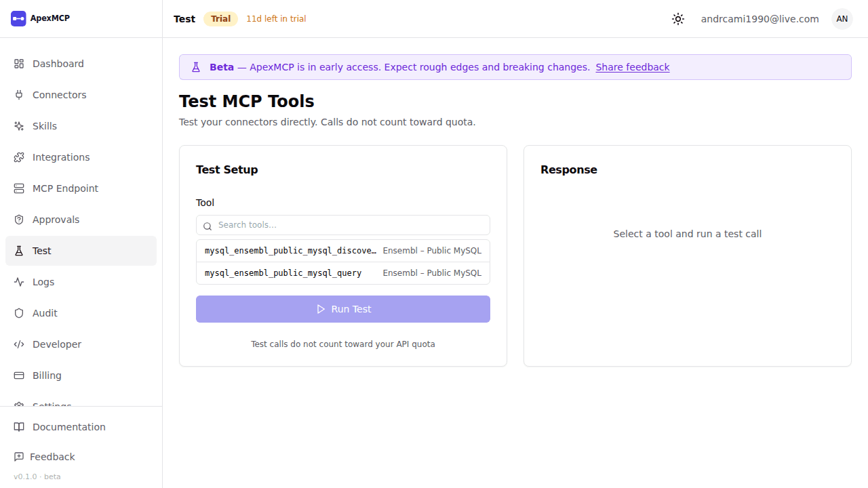Click the Dashboard grid icon
Image resolution: width=868 pixels, height=488 pixels.
[19, 64]
